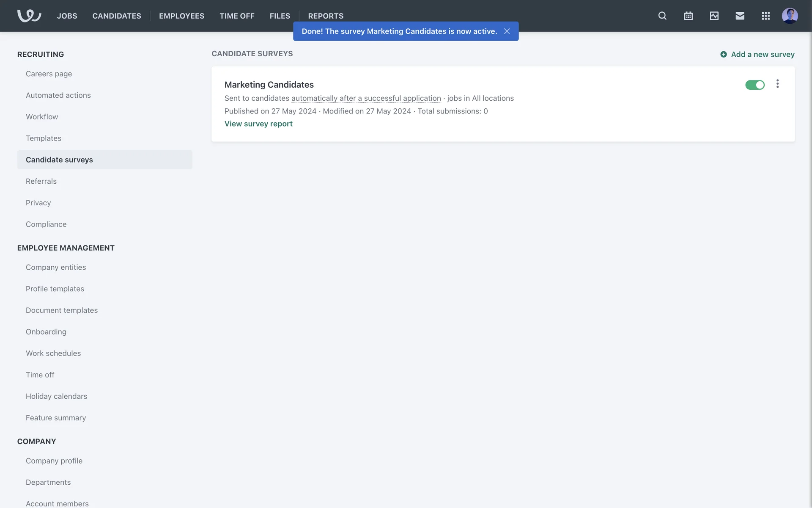Screen dimensions: 812x508
Task: Open the activity chart icon
Action: click(x=714, y=16)
